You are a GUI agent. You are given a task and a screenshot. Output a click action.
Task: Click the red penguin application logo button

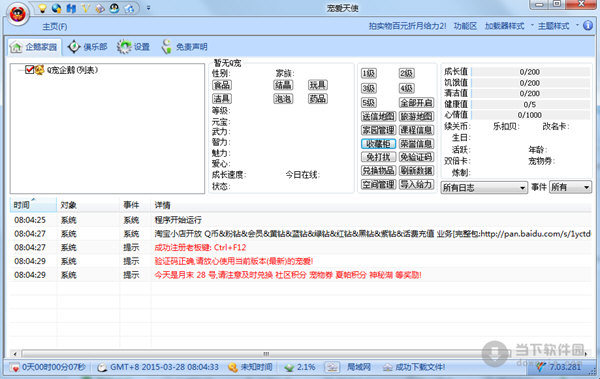coord(18,14)
